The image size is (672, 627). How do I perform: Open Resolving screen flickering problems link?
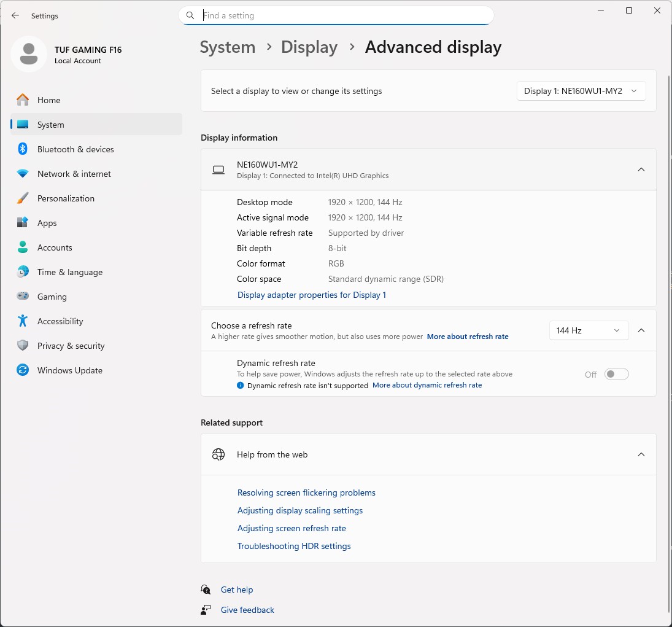click(306, 493)
